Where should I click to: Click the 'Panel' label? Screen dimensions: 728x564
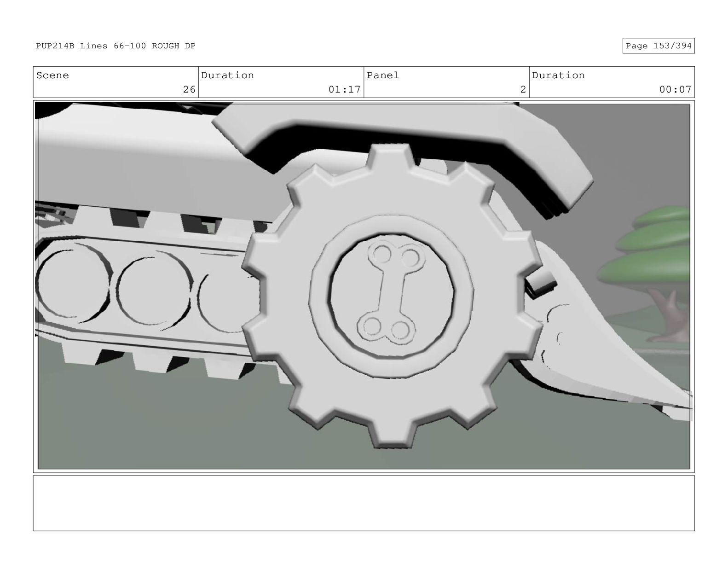click(x=383, y=76)
